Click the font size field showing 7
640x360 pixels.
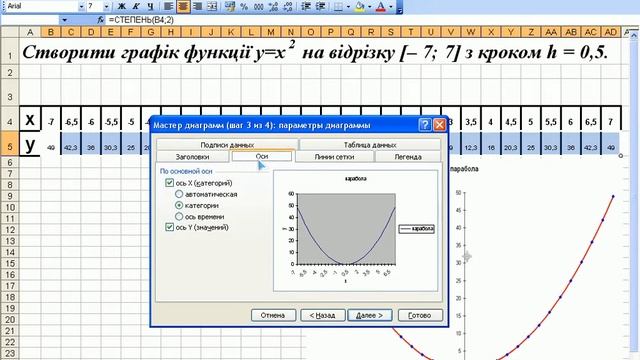click(94, 7)
